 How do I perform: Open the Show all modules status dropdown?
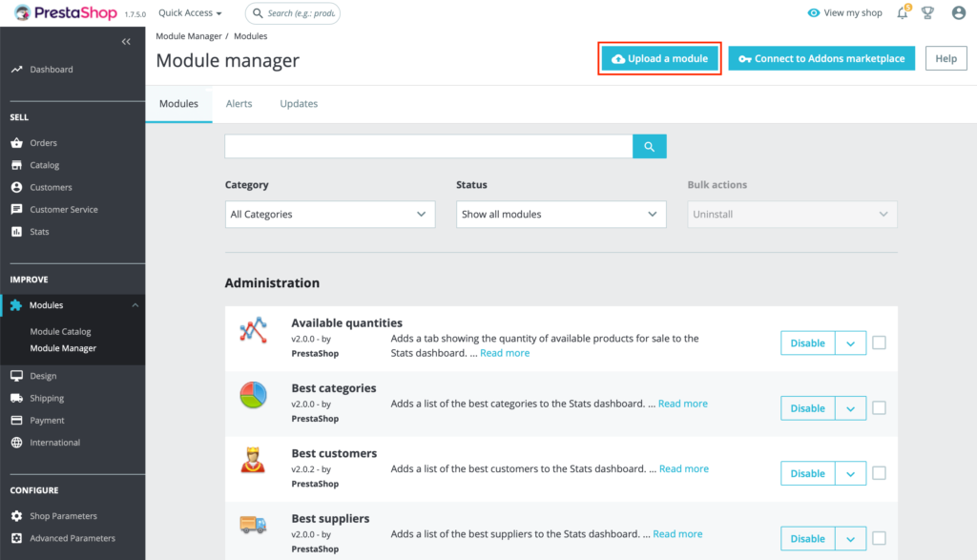pos(561,215)
